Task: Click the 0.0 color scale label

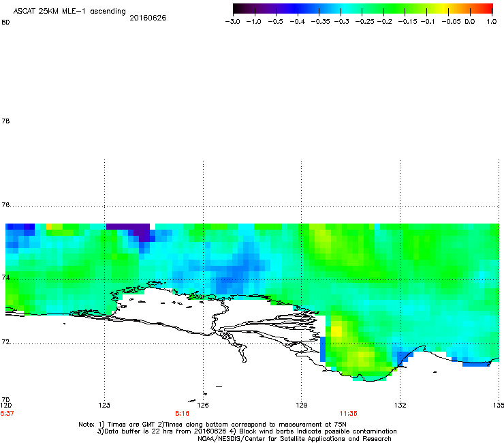Action: click(x=470, y=22)
